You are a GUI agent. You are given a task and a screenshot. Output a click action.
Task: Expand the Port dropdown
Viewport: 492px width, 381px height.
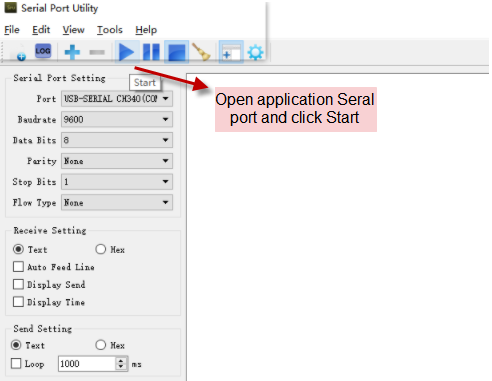(x=117, y=99)
